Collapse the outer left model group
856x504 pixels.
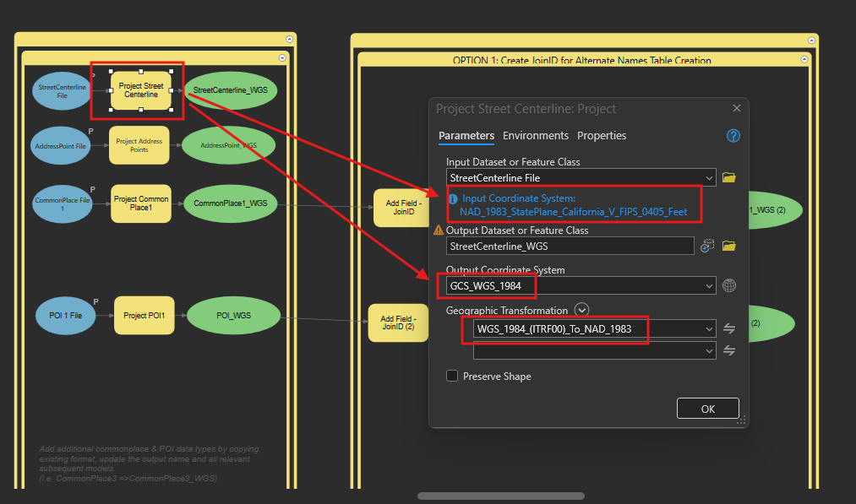coord(289,40)
